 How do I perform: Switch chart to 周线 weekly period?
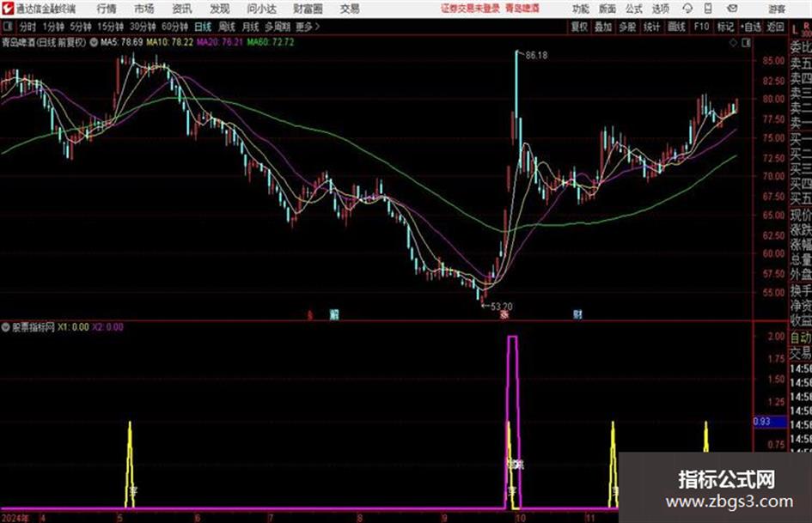[227, 27]
